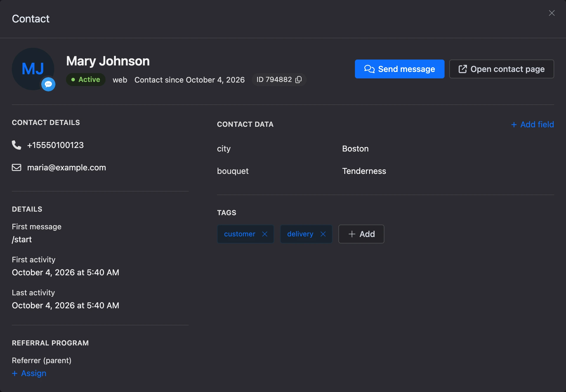The width and height of the screenshot is (566, 392).
Task: Send message to Mary Johnson
Action: 399,69
